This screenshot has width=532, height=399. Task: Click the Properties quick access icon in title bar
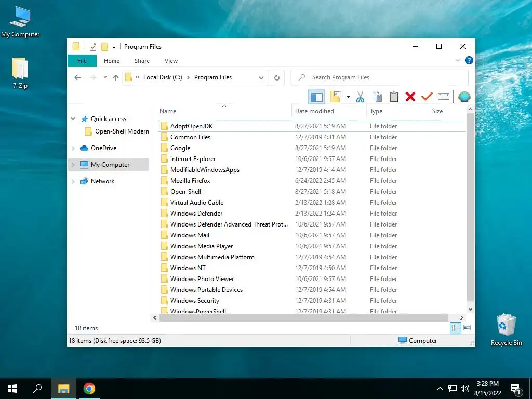92,47
